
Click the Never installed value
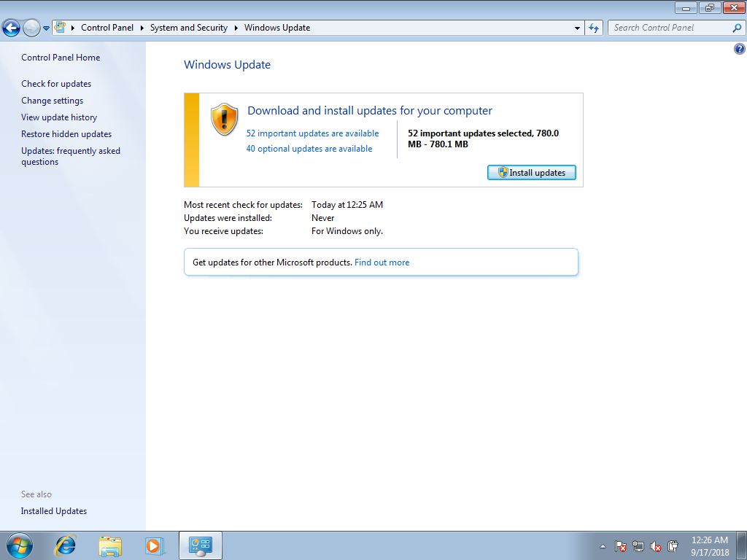323,217
